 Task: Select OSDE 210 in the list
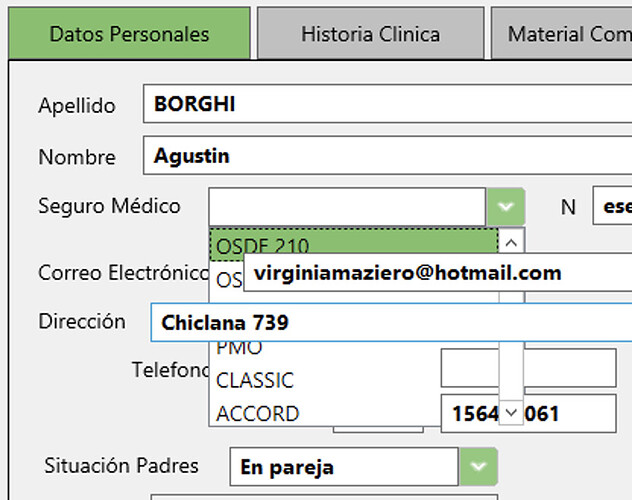(353, 241)
